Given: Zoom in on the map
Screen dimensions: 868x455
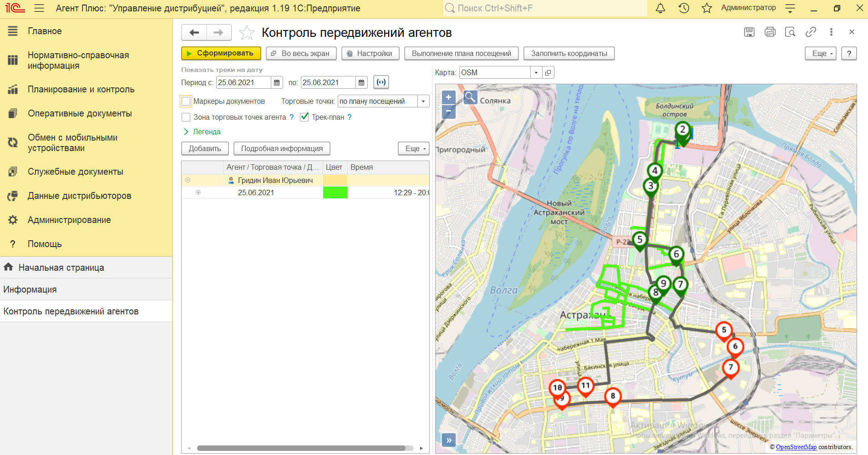Looking at the screenshot, I should 448,97.
